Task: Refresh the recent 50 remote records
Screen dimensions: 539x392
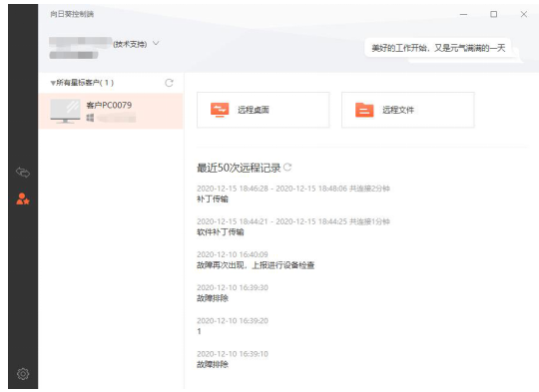Action: 287,168
